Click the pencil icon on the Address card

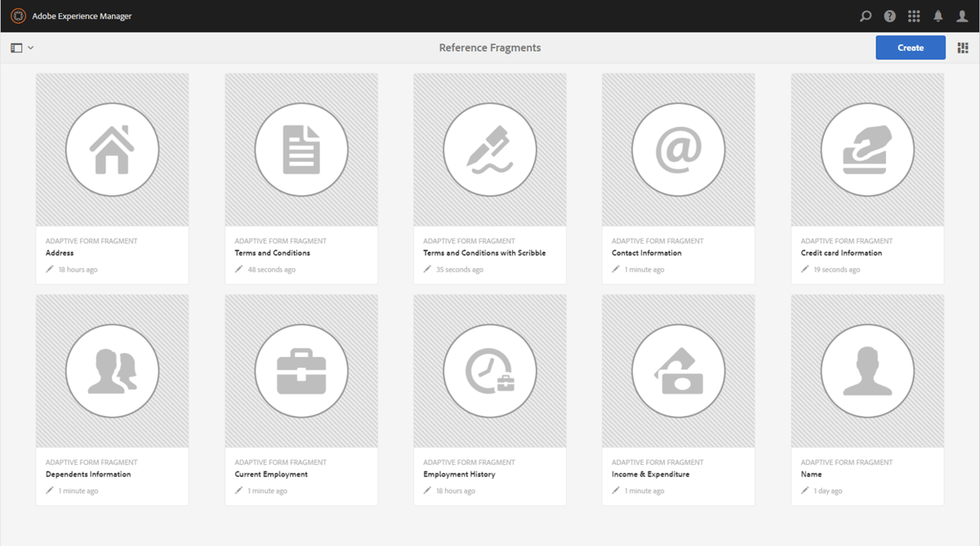click(49, 269)
